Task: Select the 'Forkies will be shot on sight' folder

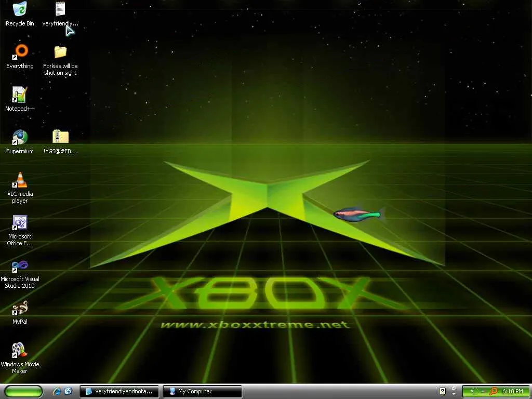Action: pyautogui.click(x=60, y=60)
